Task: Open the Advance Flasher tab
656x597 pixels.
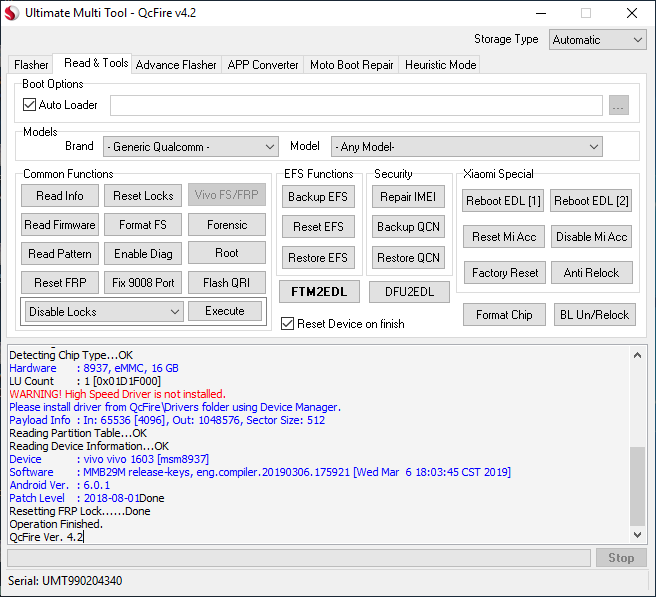Action: click(x=176, y=65)
